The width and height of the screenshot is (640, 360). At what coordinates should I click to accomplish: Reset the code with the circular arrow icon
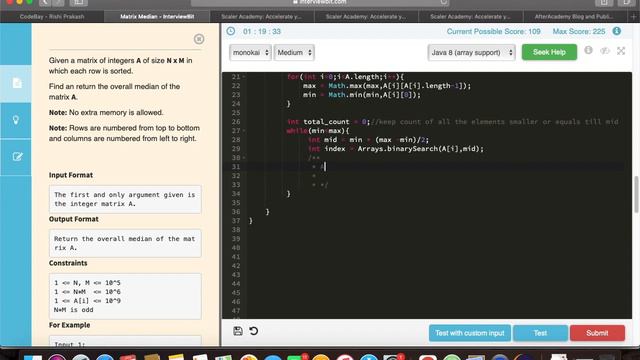tap(253, 331)
